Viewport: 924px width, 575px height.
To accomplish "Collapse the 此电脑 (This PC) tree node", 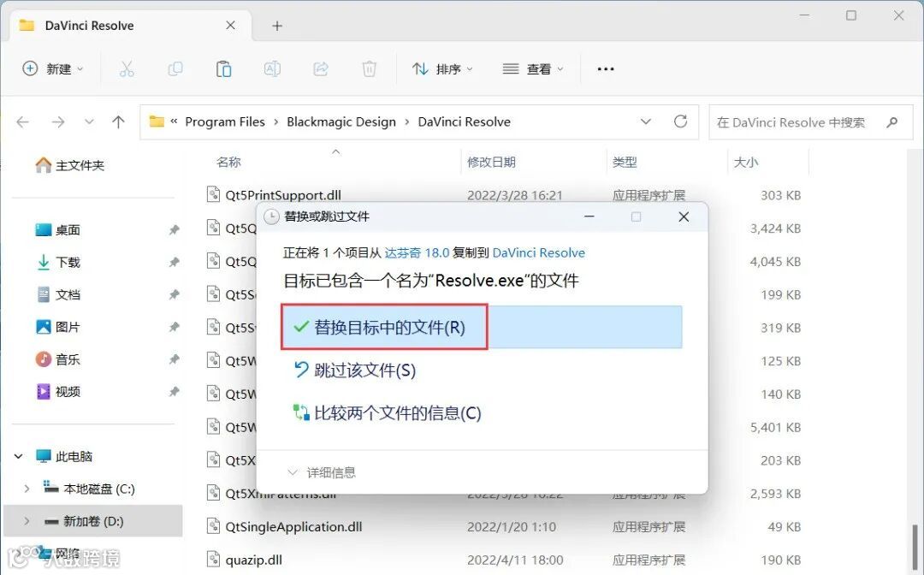I will point(18,457).
